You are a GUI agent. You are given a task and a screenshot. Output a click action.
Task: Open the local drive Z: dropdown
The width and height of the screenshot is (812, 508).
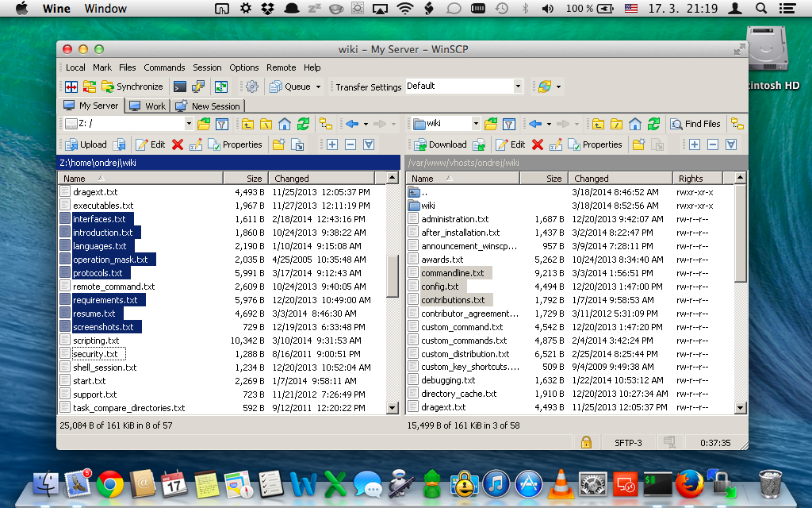click(x=189, y=124)
